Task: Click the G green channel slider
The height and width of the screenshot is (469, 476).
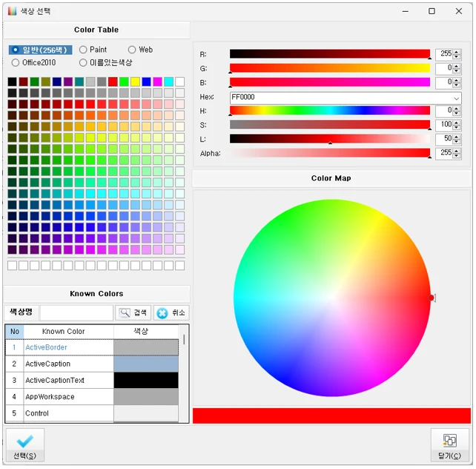Action: coord(330,68)
